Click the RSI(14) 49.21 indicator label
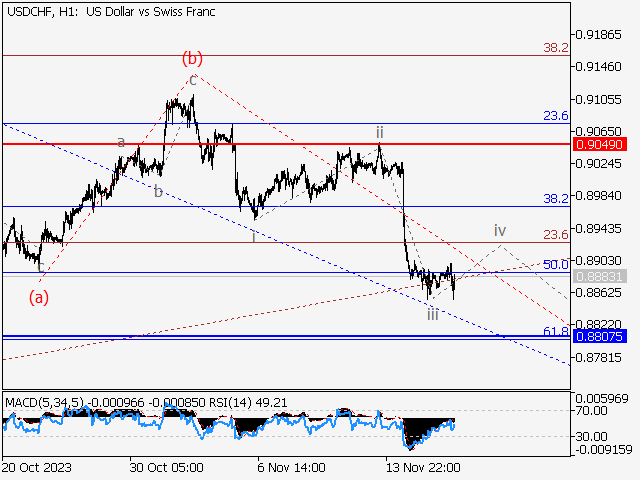The width and height of the screenshot is (640, 480). click(249, 403)
